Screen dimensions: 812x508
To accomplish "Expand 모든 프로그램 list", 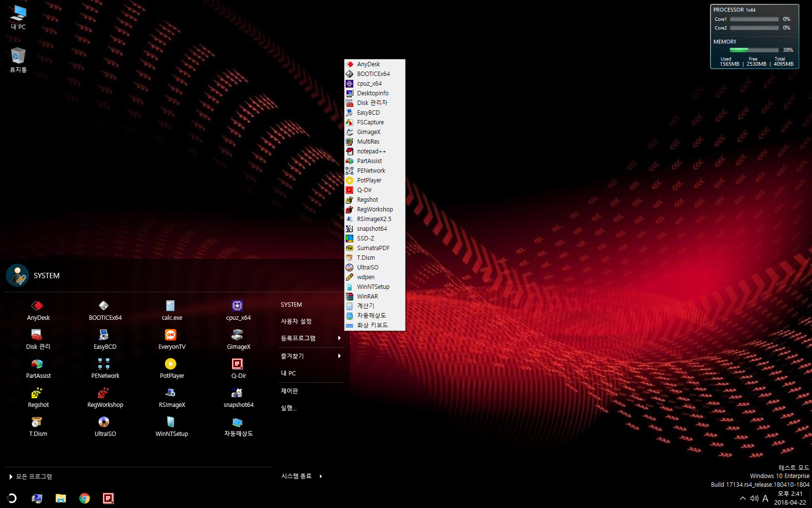I will (30, 477).
